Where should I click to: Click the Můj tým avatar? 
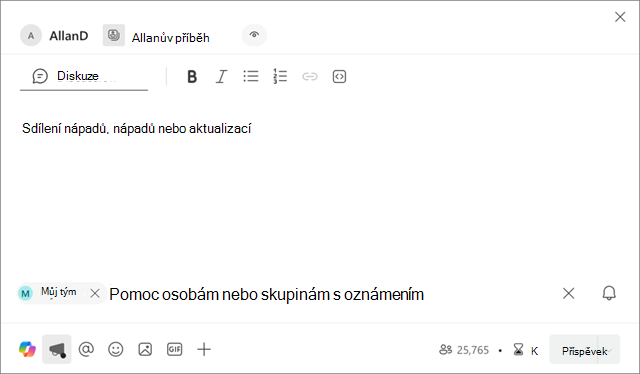pos(25,293)
